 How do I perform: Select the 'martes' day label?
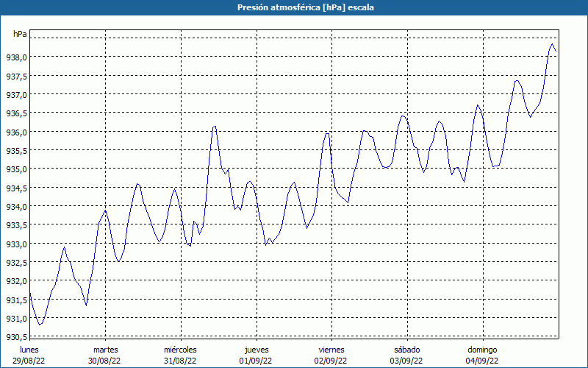click(x=105, y=350)
